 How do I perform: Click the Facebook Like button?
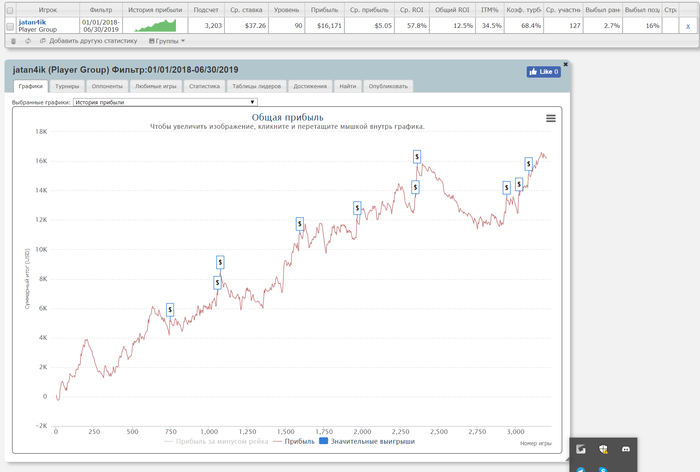tap(543, 71)
